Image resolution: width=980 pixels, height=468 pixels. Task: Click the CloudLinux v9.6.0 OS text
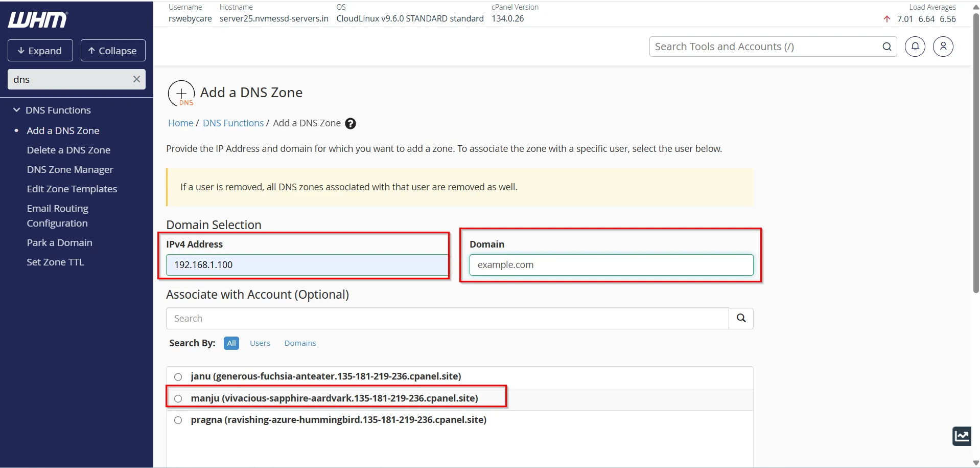[410, 19]
